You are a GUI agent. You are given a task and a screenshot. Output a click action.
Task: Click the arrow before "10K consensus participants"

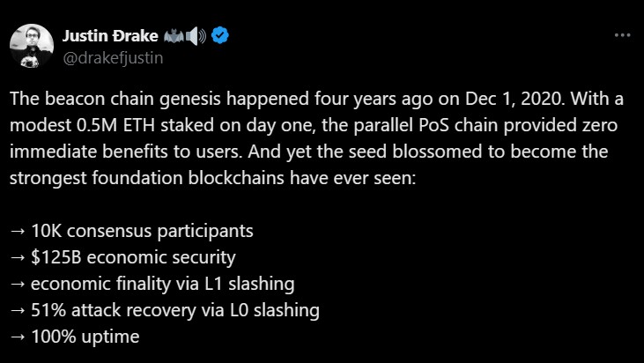pyautogui.click(x=19, y=232)
